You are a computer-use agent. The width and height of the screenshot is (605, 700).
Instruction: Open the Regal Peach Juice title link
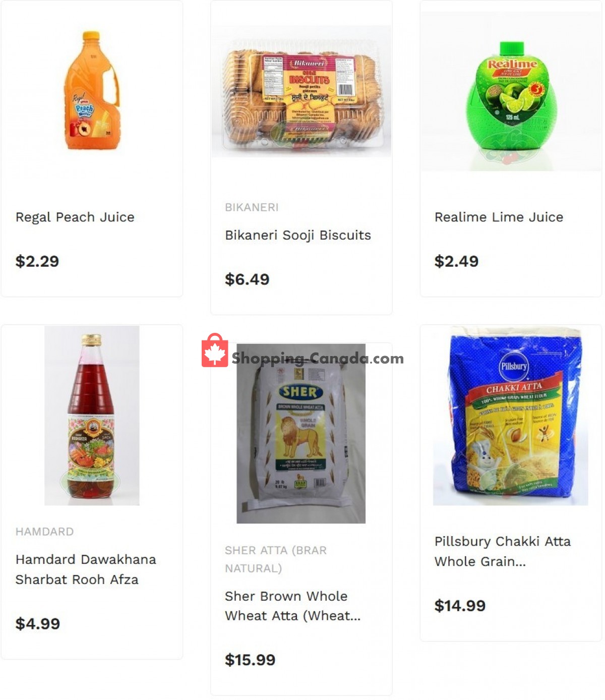(75, 217)
